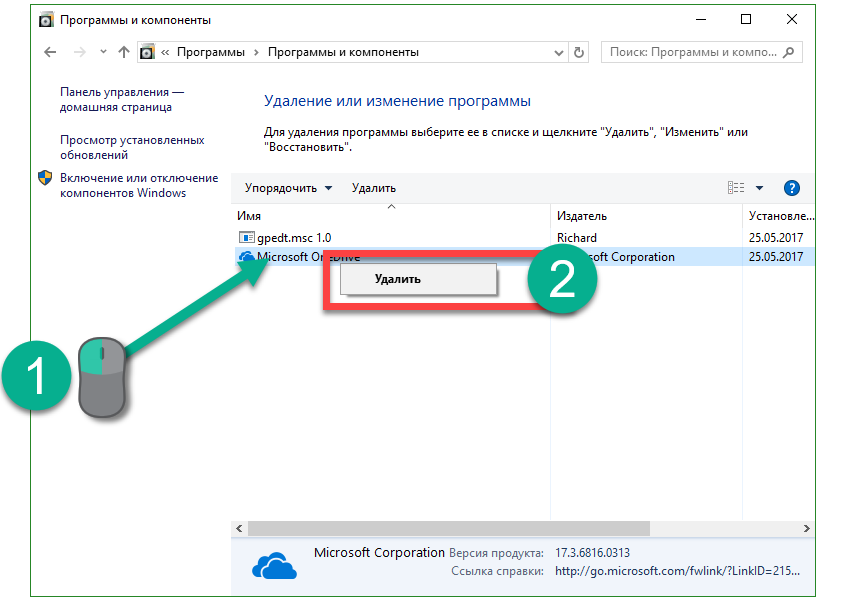Click the refresh button in address bar

click(x=580, y=52)
